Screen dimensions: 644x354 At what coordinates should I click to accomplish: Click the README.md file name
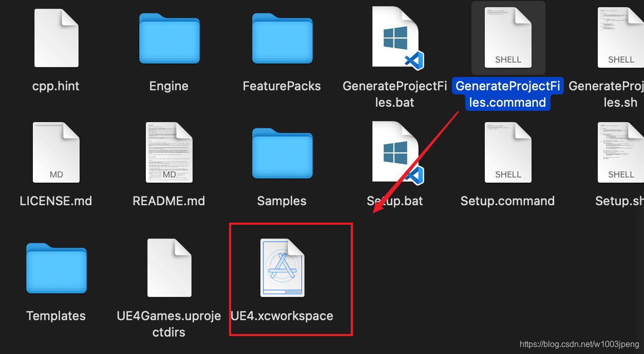(x=169, y=201)
